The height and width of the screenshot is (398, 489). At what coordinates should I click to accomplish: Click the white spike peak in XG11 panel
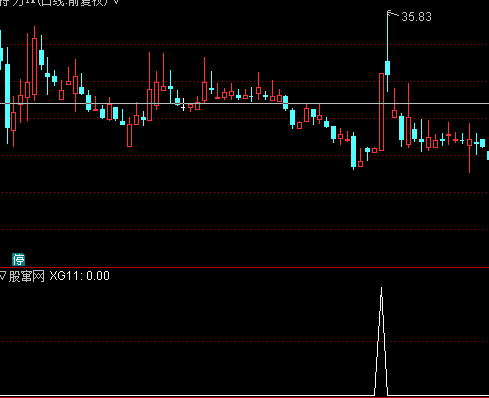click(381, 289)
